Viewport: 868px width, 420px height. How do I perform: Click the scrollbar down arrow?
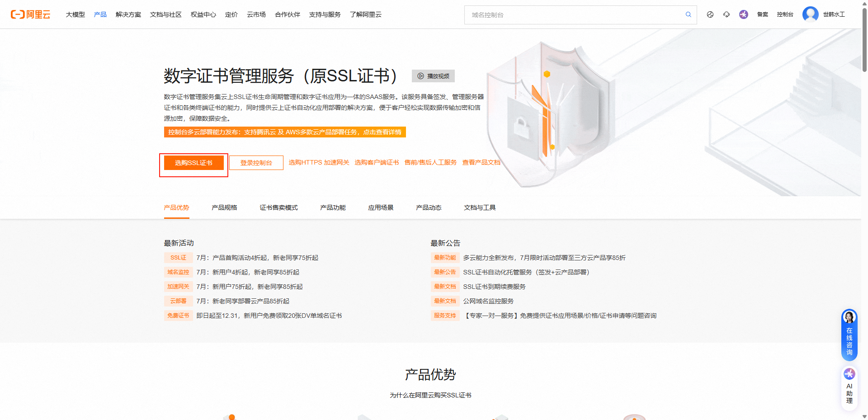click(x=864, y=416)
